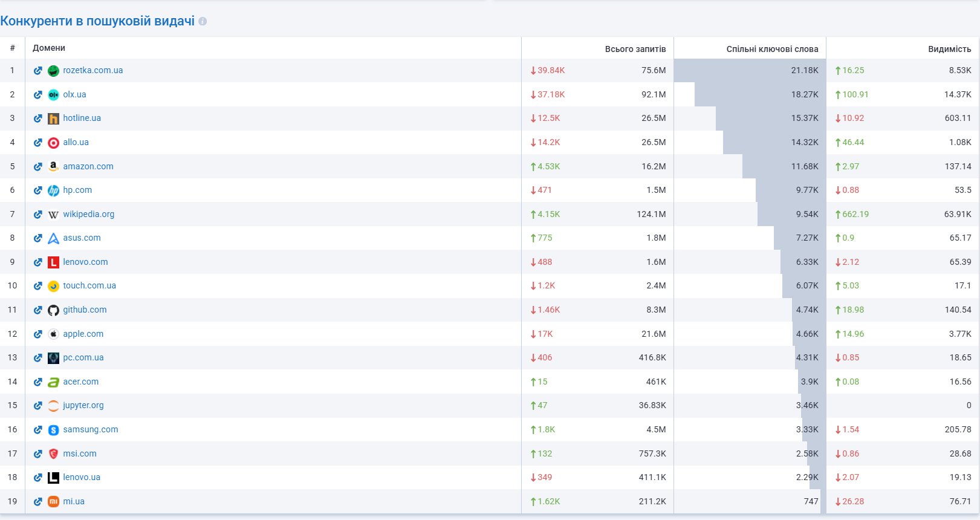This screenshot has height=520, width=980.
Task: Open the acer.com domain link
Action: pos(81,382)
